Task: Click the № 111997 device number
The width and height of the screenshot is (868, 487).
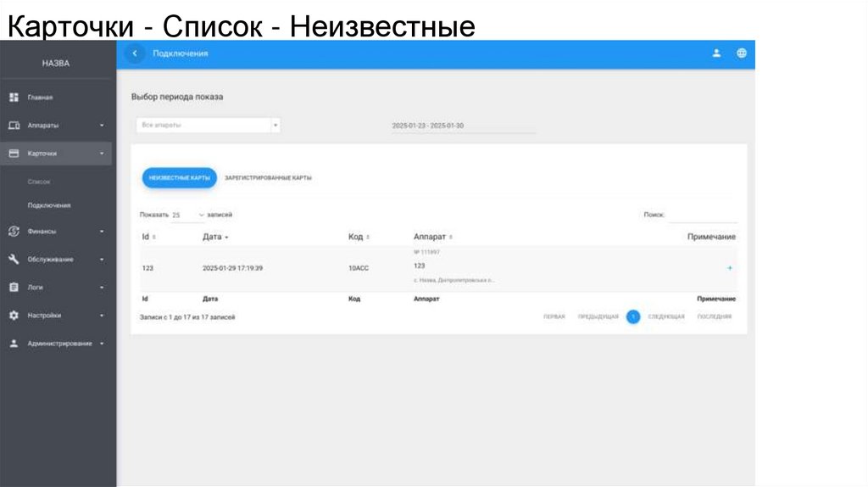Action: point(426,252)
